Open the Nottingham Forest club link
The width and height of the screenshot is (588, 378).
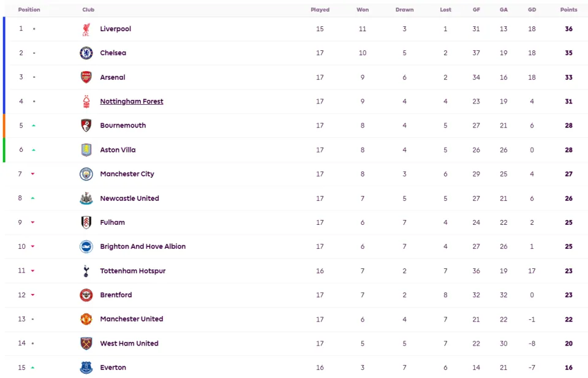(132, 101)
